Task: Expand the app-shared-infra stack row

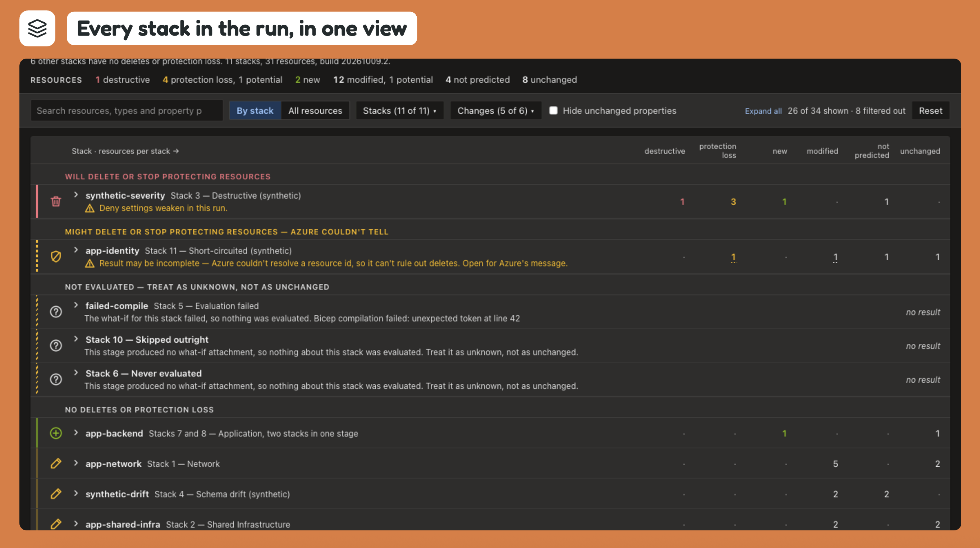Action: point(76,524)
